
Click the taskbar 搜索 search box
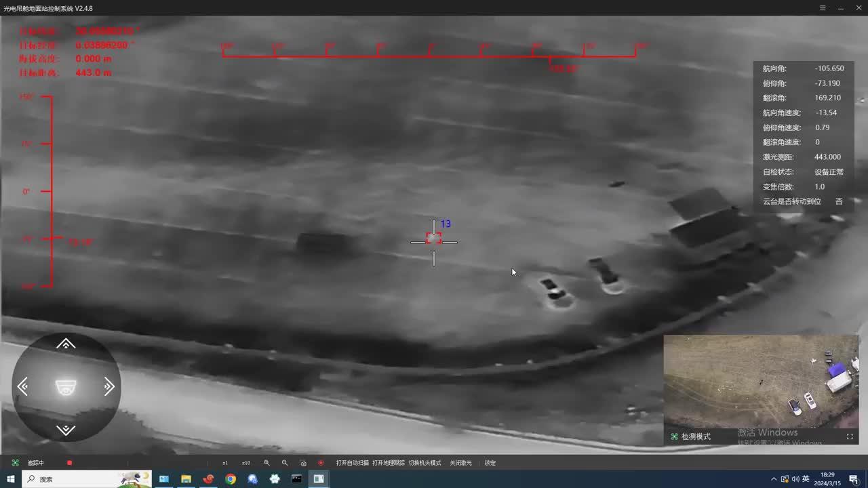coord(87,479)
